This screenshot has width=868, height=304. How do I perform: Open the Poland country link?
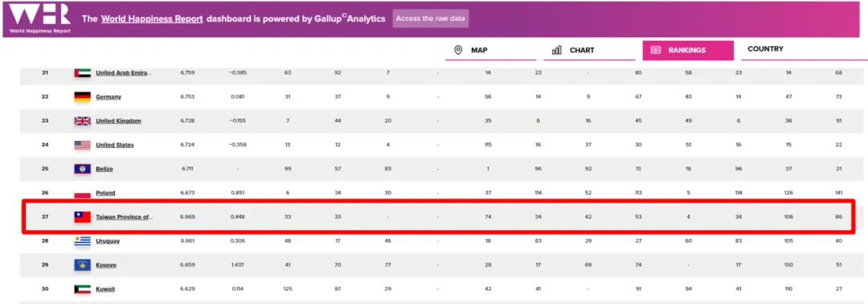[x=106, y=193]
